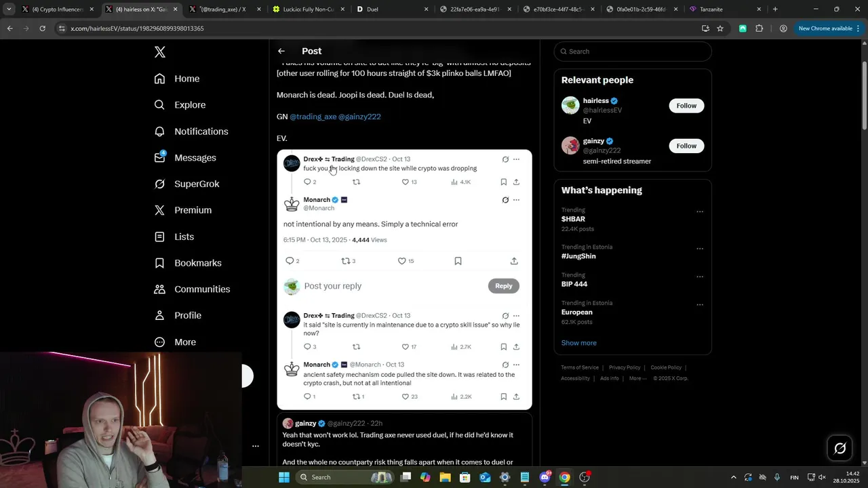The height and width of the screenshot is (488, 868).
Task: Click New Chrome available button
Action: (x=829, y=28)
